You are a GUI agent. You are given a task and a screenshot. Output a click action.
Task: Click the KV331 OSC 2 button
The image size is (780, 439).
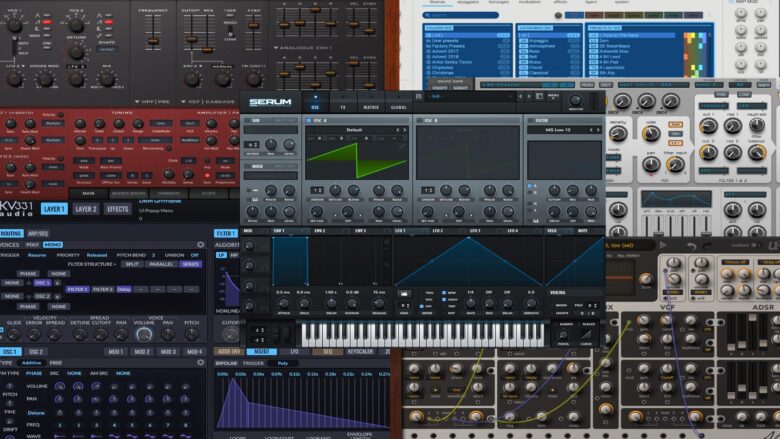(x=35, y=351)
